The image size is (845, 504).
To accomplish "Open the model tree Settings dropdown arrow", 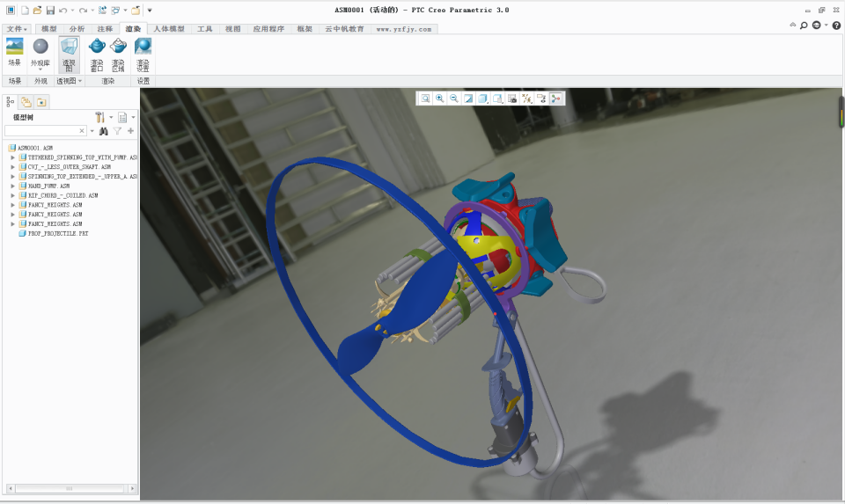I will coord(111,117).
